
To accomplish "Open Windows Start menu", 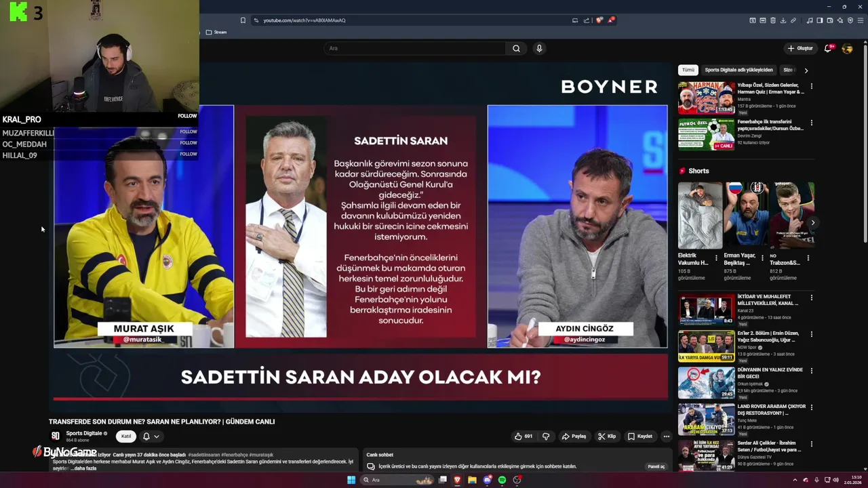I will tap(351, 480).
